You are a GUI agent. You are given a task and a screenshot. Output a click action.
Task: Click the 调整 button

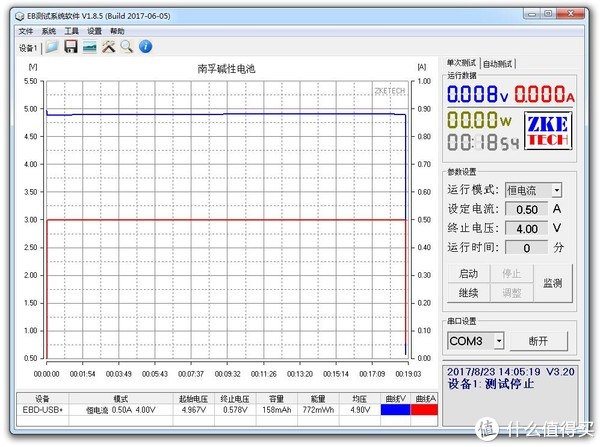point(512,293)
